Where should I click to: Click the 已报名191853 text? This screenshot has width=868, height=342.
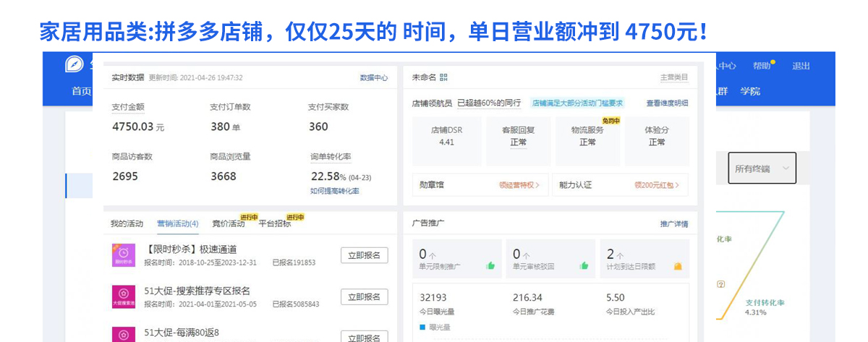click(294, 262)
